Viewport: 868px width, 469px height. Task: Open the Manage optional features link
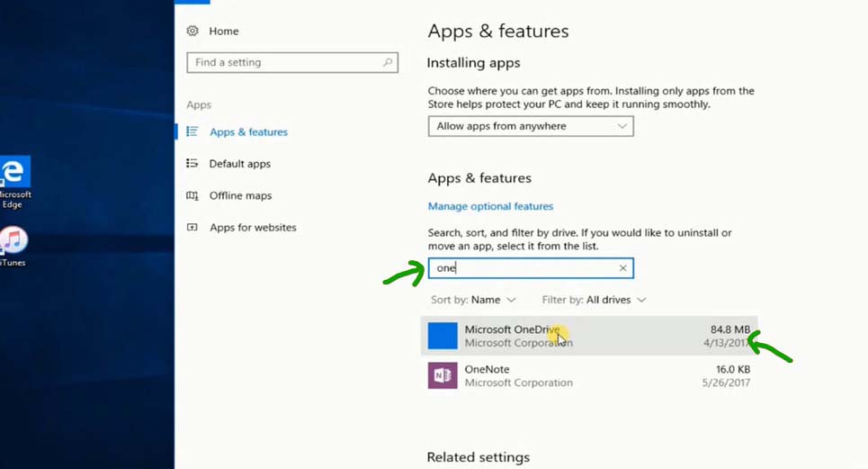pyautogui.click(x=490, y=206)
